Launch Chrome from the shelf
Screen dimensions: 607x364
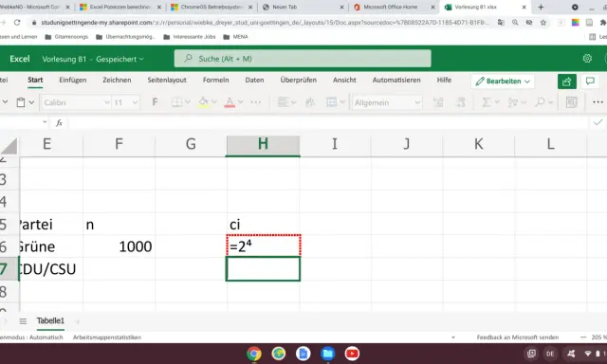[x=254, y=354]
